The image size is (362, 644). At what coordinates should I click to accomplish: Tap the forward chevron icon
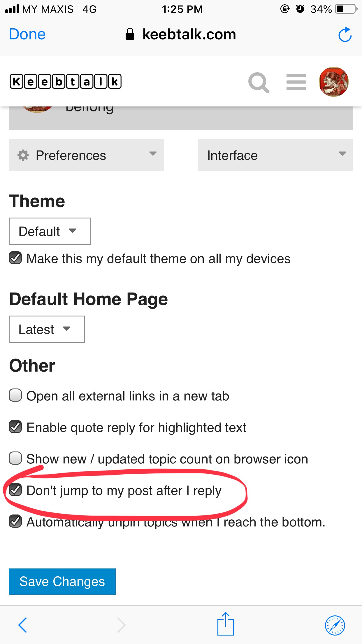(121, 625)
